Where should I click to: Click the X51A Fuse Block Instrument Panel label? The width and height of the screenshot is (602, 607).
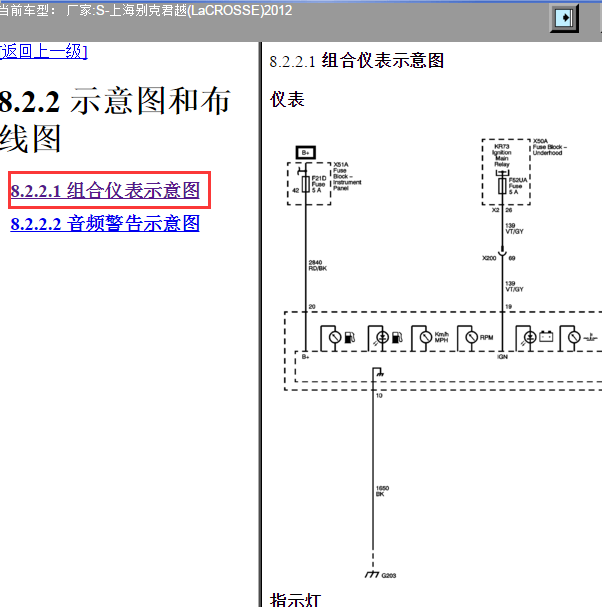click(347, 176)
